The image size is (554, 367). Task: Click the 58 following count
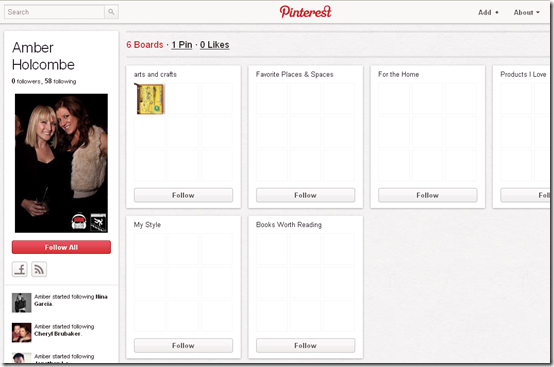click(x=60, y=81)
